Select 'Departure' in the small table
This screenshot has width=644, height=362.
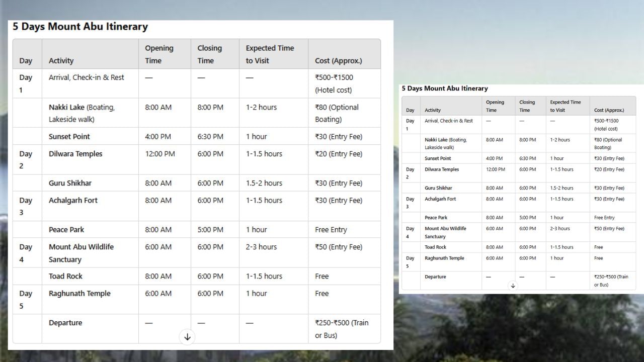tap(435, 277)
